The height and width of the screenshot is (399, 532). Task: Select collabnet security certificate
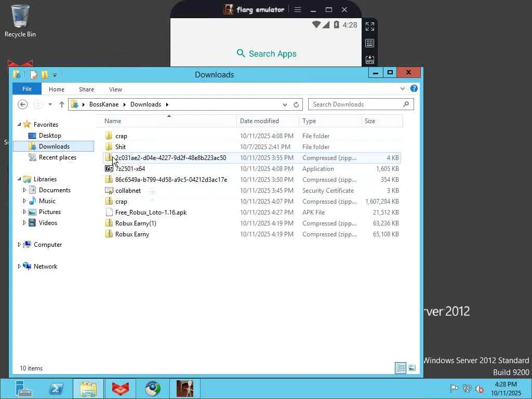252,190
